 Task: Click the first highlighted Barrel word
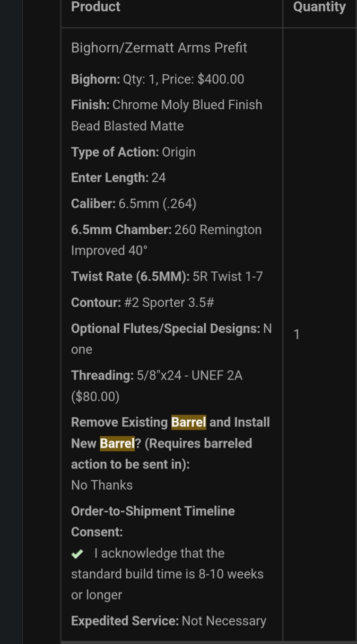click(x=188, y=422)
